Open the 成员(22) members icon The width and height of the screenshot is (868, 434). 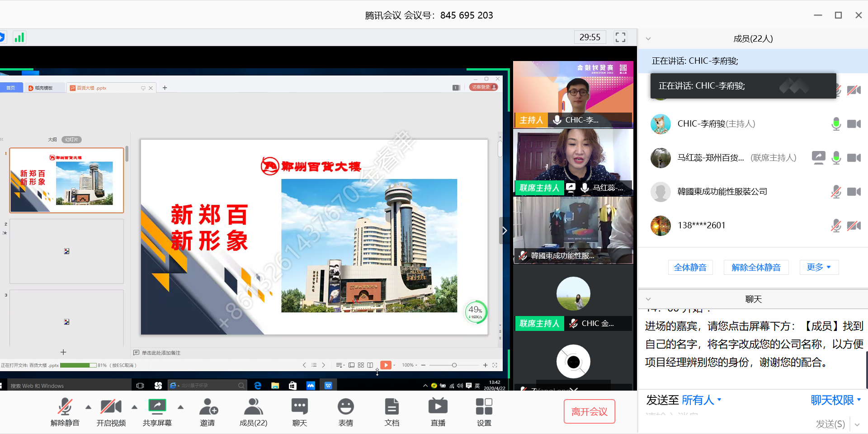tap(253, 406)
